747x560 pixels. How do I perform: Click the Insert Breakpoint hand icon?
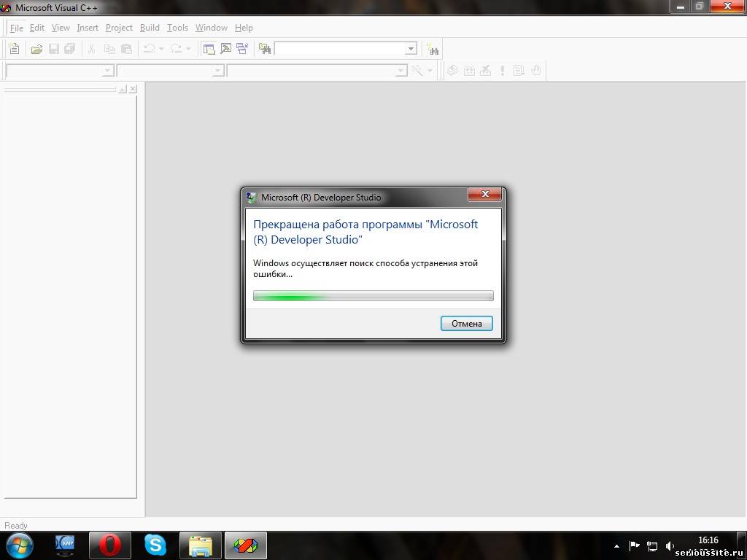pyautogui.click(x=536, y=71)
